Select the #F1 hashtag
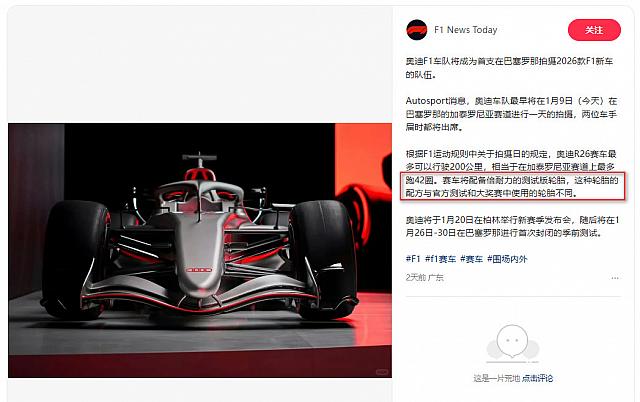Screen dimensions: 640x402 pyautogui.click(x=413, y=259)
